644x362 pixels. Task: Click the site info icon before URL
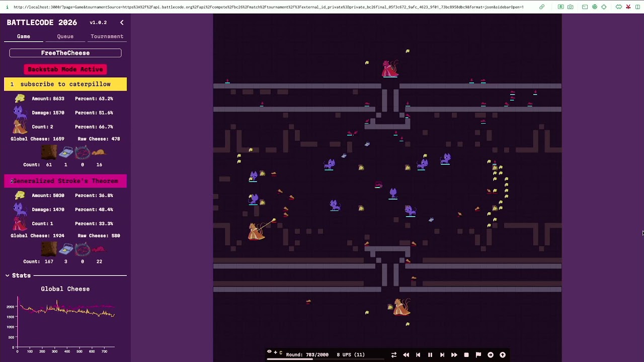(x=7, y=7)
